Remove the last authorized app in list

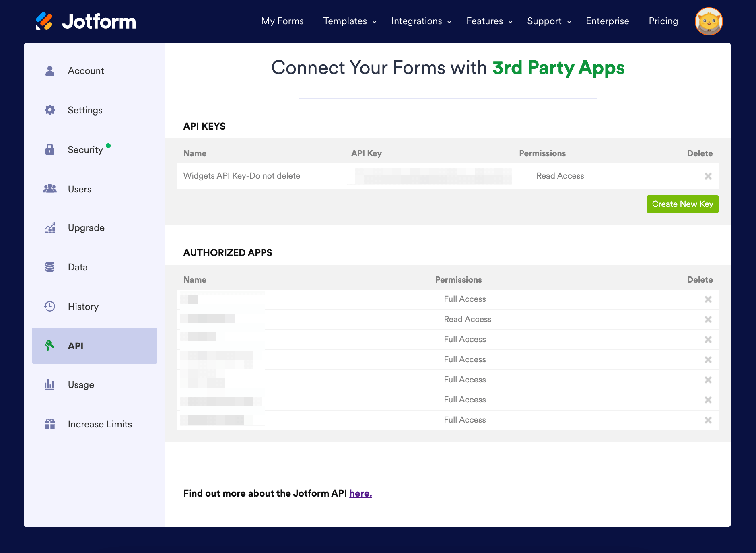[708, 420]
